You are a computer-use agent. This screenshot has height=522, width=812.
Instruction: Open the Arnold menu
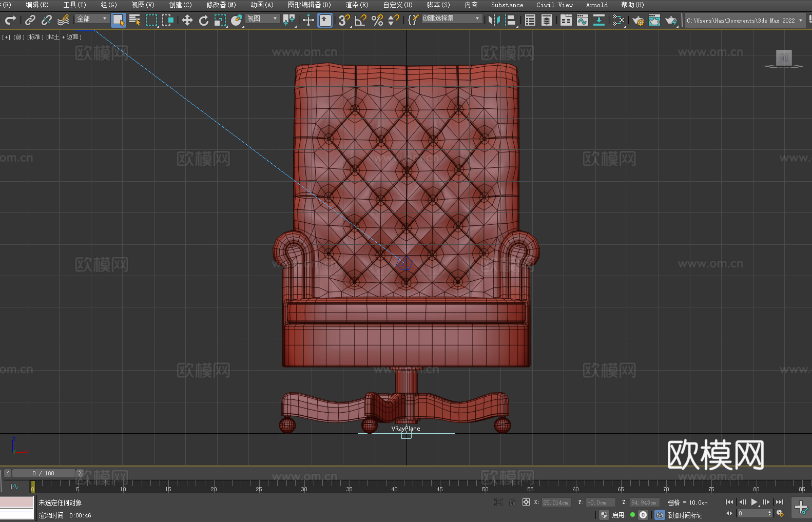[x=596, y=5]
